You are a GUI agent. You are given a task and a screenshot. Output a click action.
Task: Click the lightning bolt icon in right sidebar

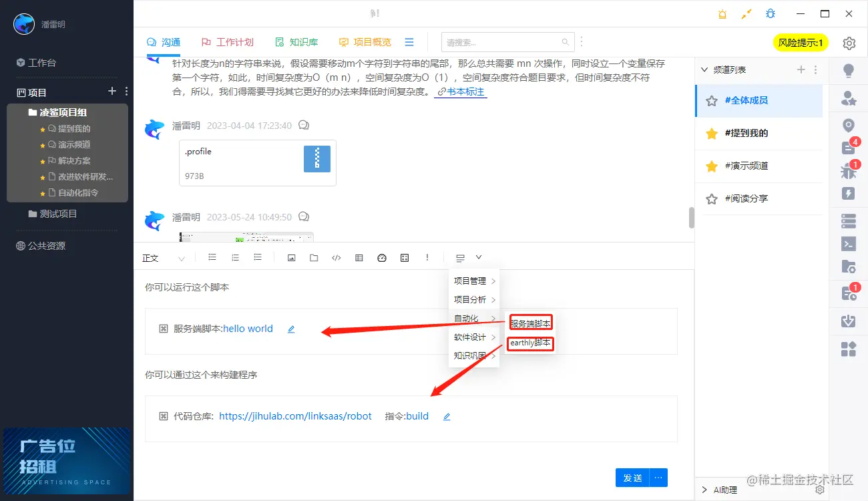[849, 194]
